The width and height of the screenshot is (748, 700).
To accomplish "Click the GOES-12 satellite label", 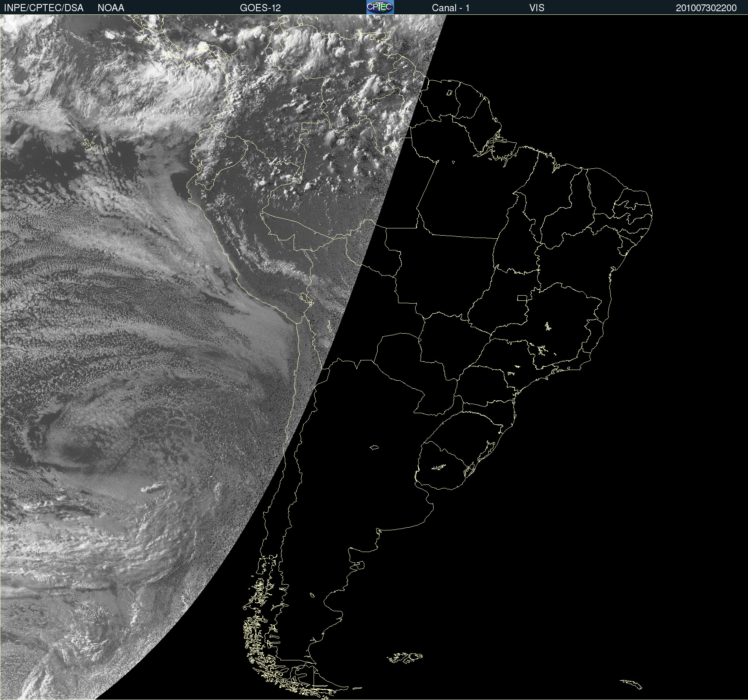I will pos(260,8).
